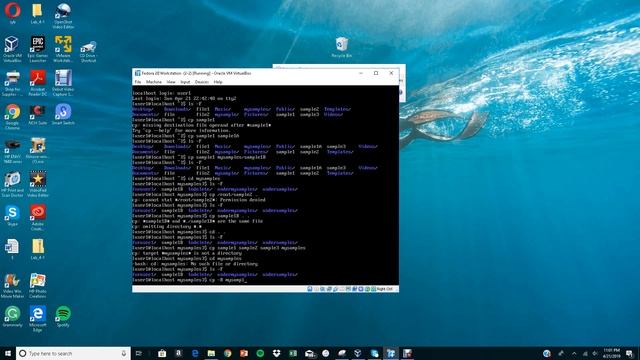Select the Skype desktop icon
Screen dimensions: 640x360
pyautogui.click(x=12, y=216)
